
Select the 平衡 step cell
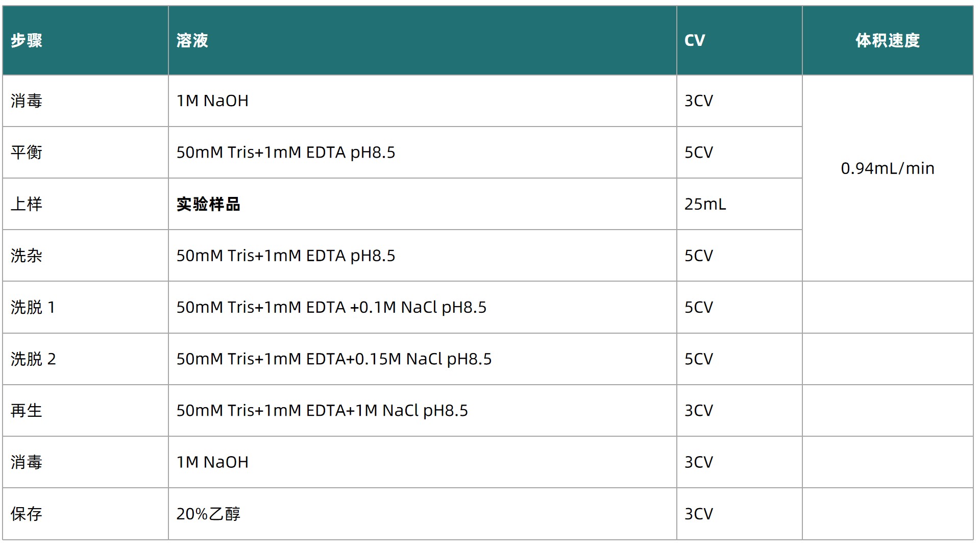(x=27, y=152)
